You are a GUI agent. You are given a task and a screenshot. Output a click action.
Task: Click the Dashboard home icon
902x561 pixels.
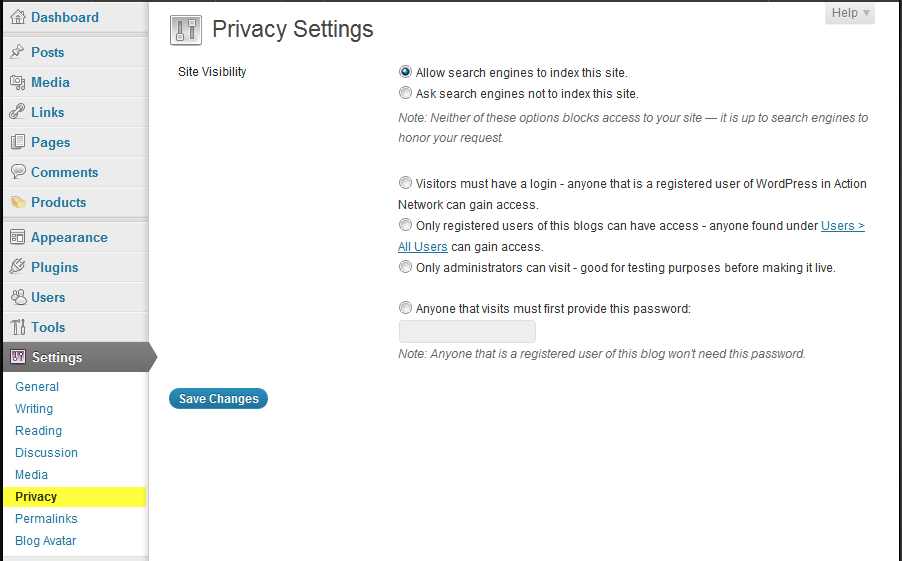(17, 17)
